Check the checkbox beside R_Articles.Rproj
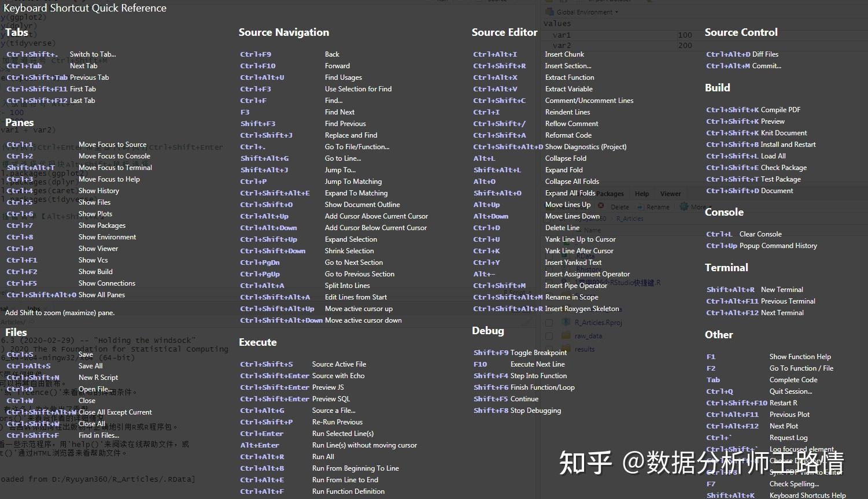Image resolution: width=868 pixels, height=499 pixels. pos(549,323)
